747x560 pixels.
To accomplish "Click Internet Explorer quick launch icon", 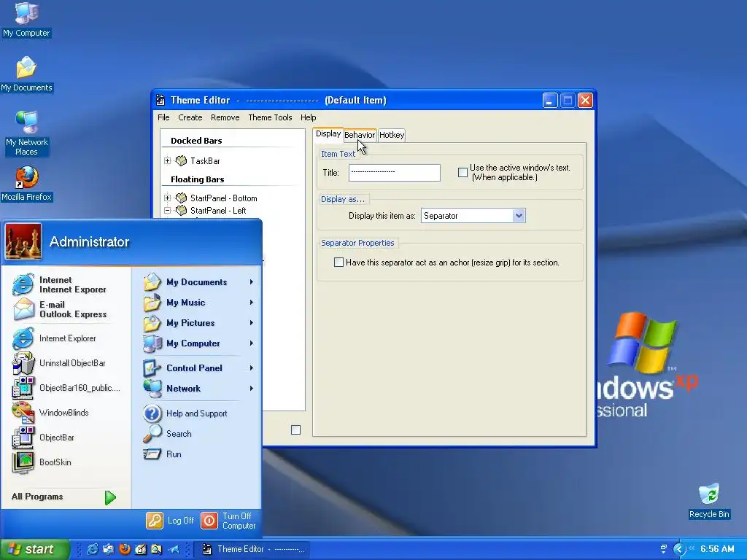I will point(93,549).
